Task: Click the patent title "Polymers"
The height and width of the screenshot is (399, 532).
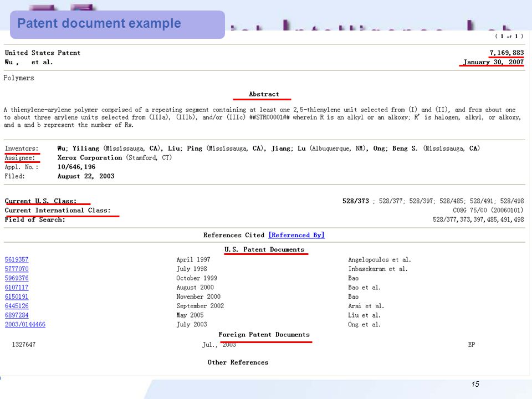Action: click(19, 78)
